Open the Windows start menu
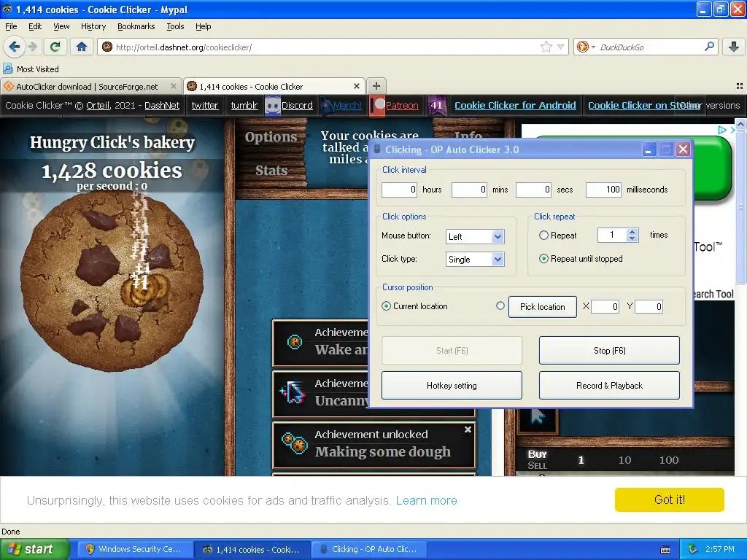The height and width of the screenshot is (560, 747). click(34, 549)
